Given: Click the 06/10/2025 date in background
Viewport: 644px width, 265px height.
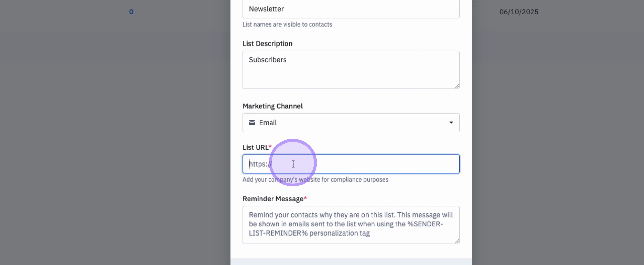Looking at the screenshot, I should [x=519, y=12].
